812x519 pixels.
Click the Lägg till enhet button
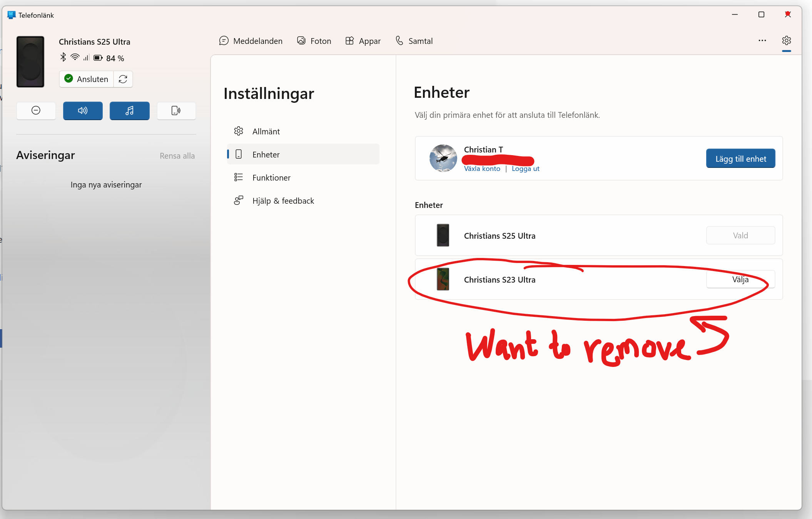click(x=740, y=159)
